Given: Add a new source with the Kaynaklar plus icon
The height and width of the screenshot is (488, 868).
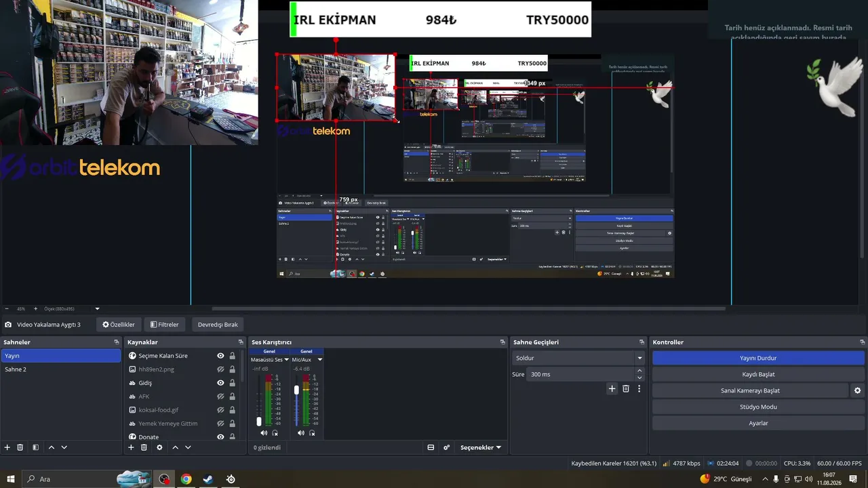Looking at the screenshot, I should [x=131, y=447].
